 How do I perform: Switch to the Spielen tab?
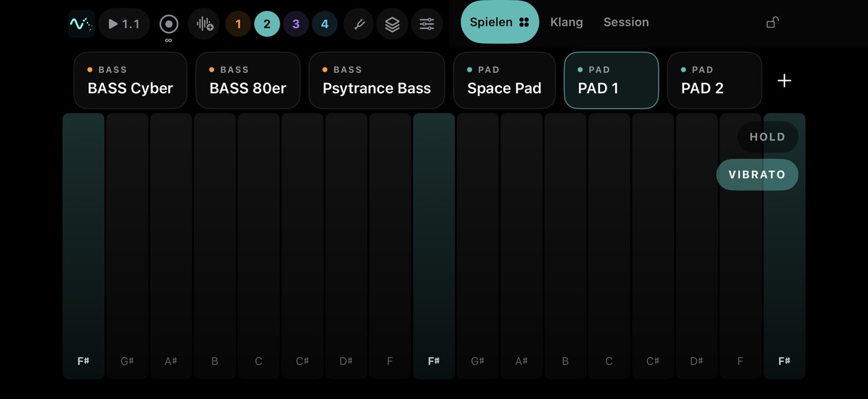pyautogui.click(x=500, y=22)
